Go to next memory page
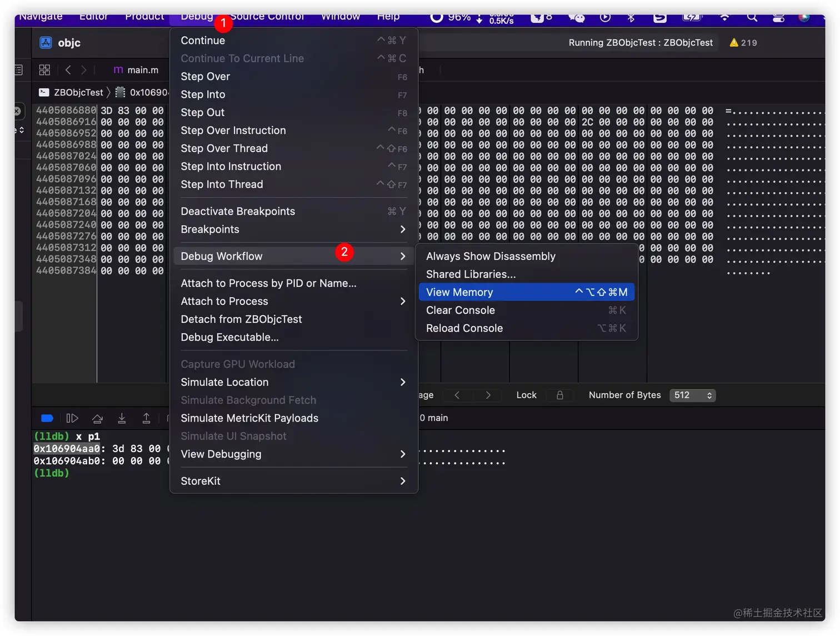Screen dimensions: 840x636 coord(488,395)
